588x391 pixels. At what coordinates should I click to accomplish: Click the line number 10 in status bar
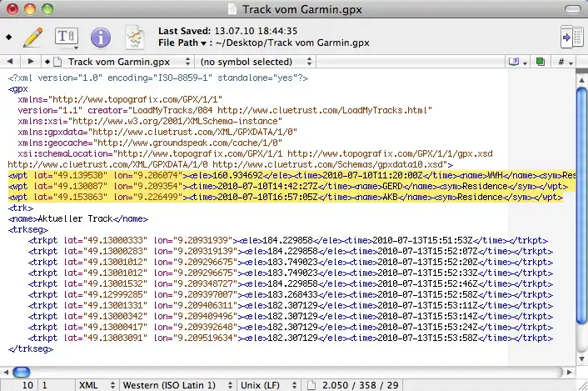(x=27, y=384)
